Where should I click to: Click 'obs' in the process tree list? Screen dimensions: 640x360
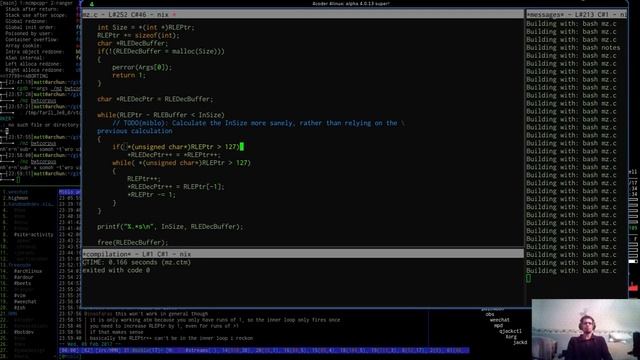pyautogui.click(x=490, y=314)
